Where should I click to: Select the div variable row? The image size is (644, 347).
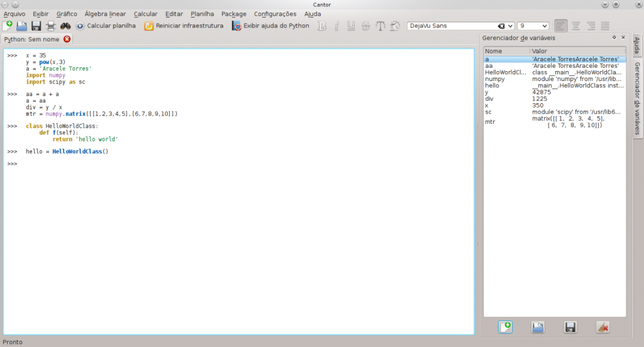click(x=555, y=99)
